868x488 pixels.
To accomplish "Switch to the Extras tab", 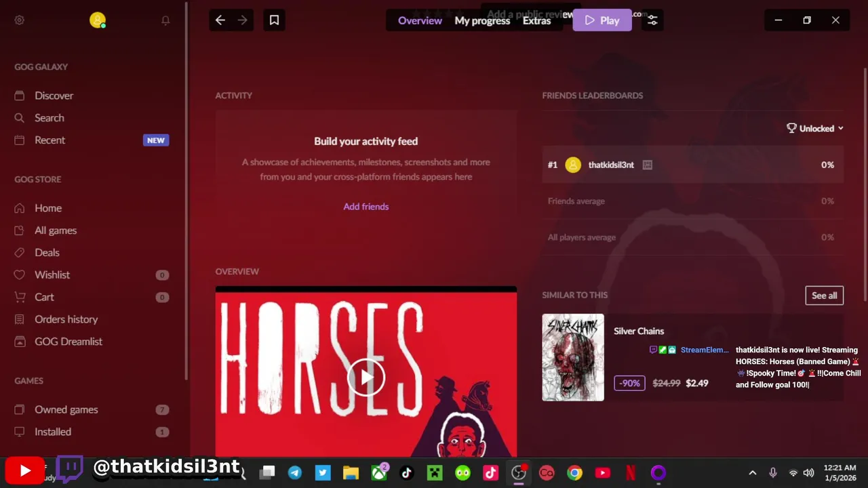I will tap(536, 20).
